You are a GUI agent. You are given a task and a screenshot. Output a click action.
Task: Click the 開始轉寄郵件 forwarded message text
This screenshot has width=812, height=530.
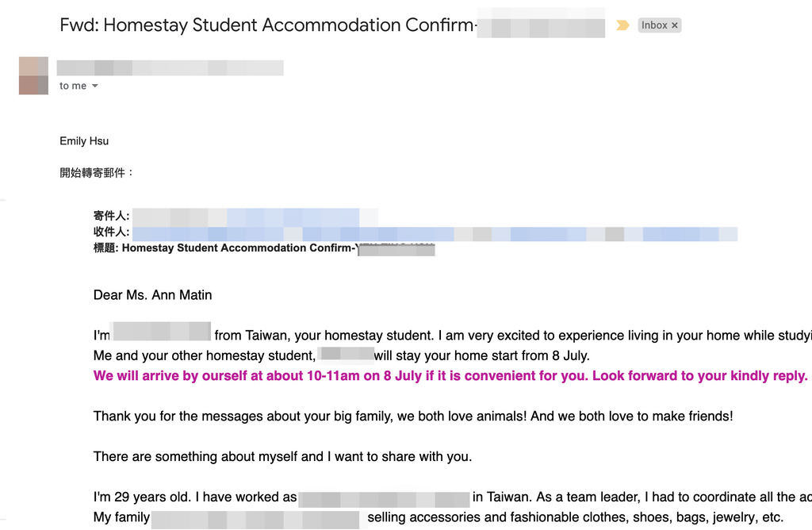[96, 173]
